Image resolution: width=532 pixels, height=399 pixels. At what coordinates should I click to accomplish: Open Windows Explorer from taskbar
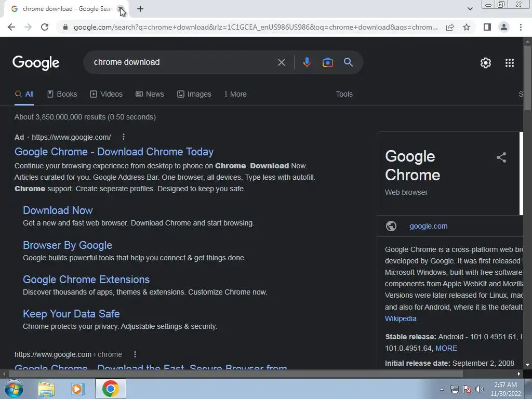tap(46, 389)
